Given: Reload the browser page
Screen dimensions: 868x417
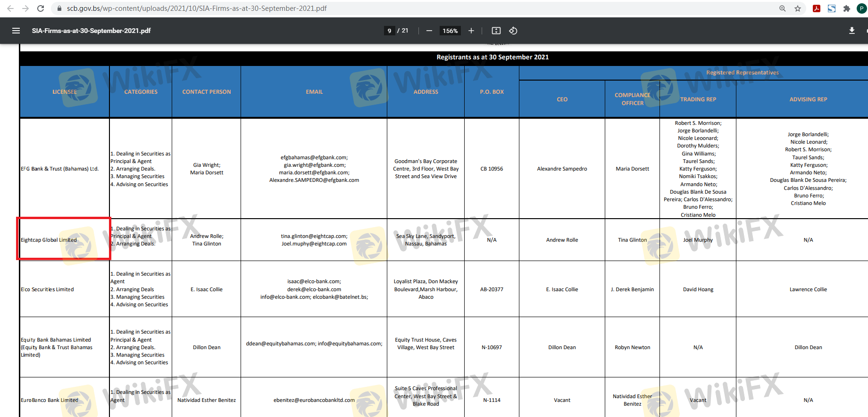Looking at the screenshot, I should coord(41,8).
